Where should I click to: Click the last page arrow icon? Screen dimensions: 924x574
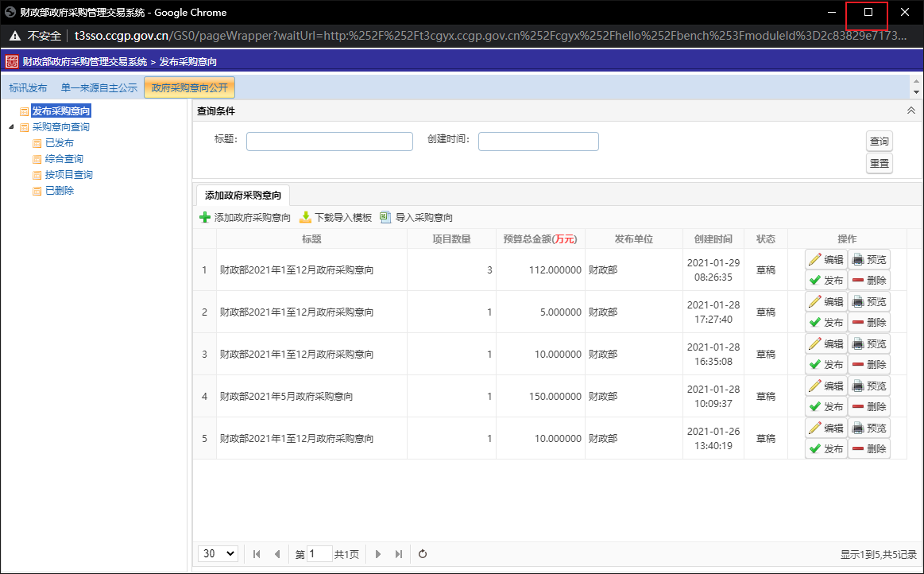(398, 553)
